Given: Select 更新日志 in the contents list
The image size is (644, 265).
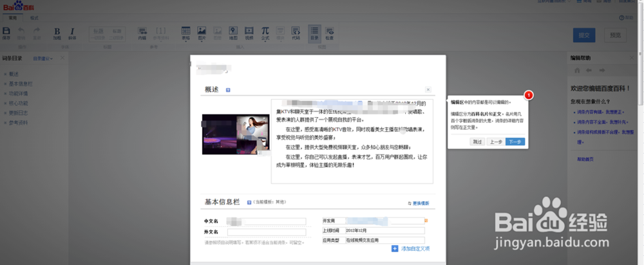Looking at the screenshot, I should point(19,113).
